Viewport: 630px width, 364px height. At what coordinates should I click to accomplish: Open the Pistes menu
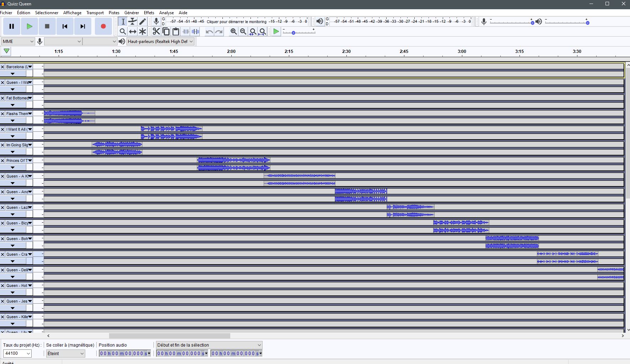click(114, 13)
